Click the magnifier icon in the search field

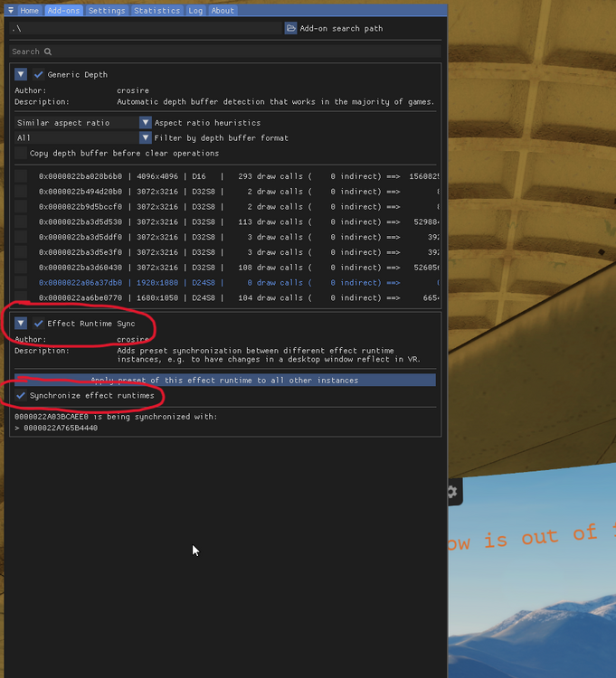[48, 52]
